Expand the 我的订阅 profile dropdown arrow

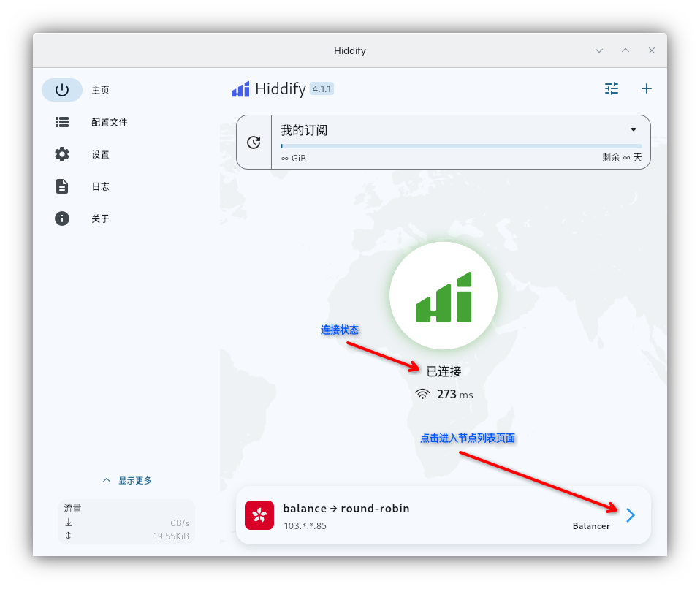(634, 130)
